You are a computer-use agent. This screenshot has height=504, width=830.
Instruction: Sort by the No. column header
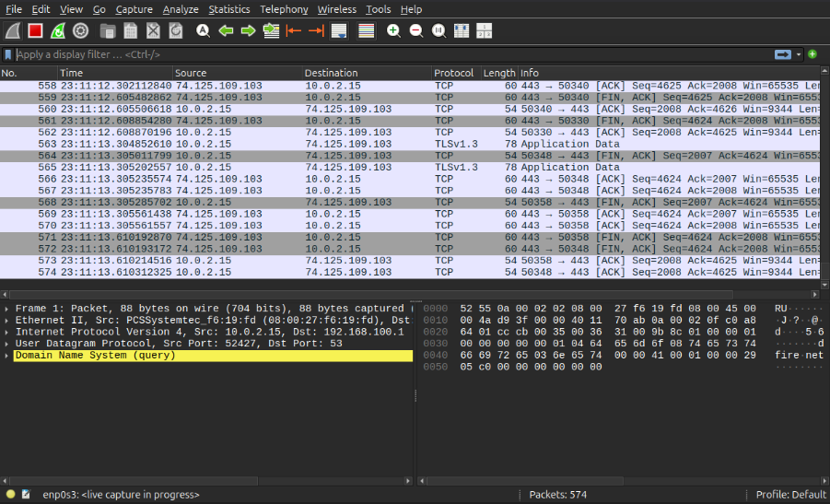pyautogui.click(x=29, y=73)
